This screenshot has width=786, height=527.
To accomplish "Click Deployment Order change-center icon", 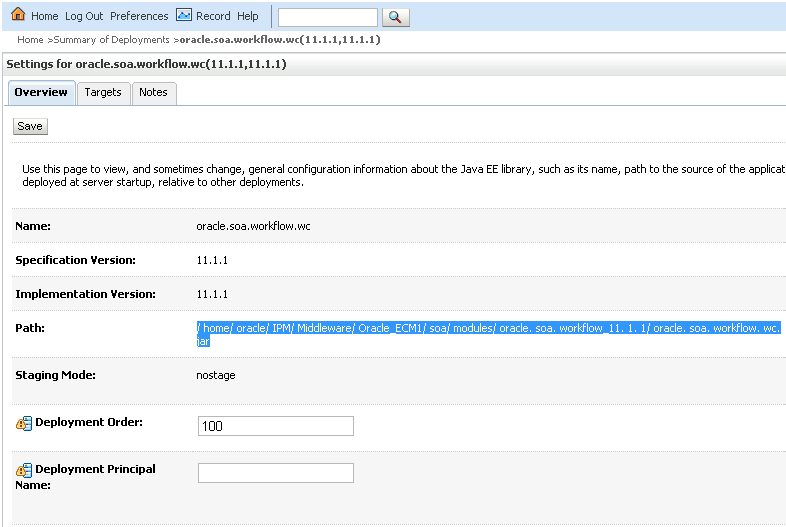I will pyautogui.click(x=24, y=423).
